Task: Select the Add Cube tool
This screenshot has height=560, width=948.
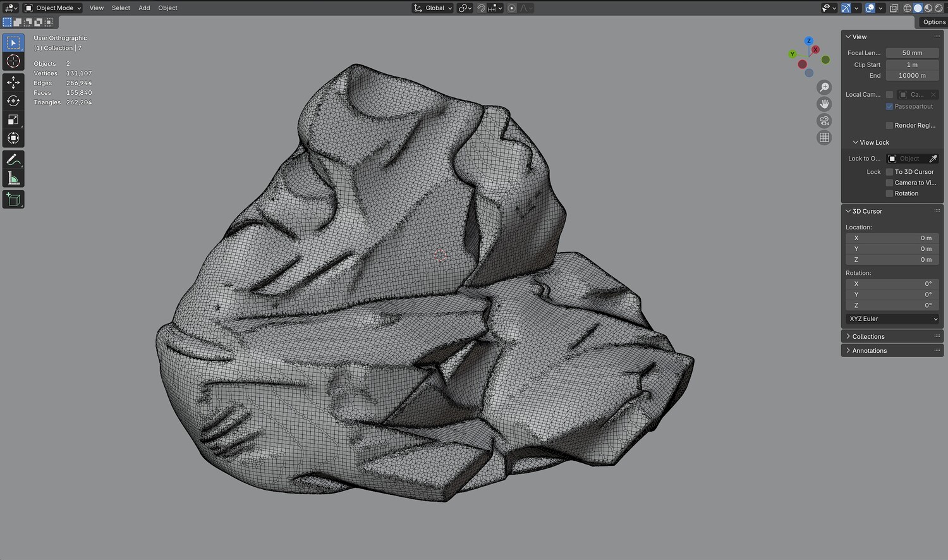Action: pos(13,200)
